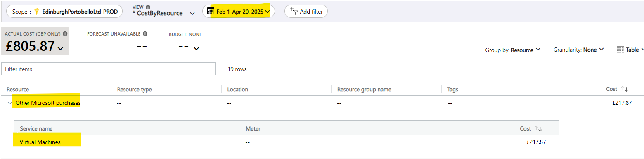
Task: Open the Granularity: None dropdown
Action: click(579, 50)
